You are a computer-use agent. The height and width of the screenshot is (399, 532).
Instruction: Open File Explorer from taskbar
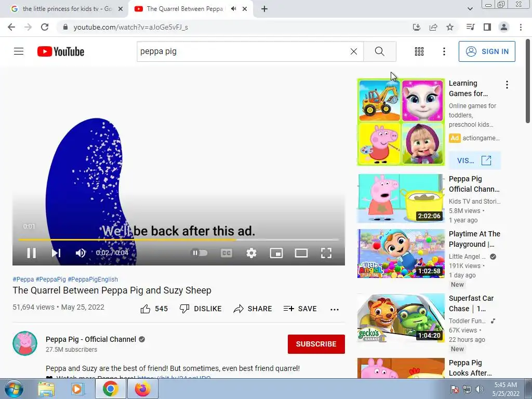click(x=46, y=389)
